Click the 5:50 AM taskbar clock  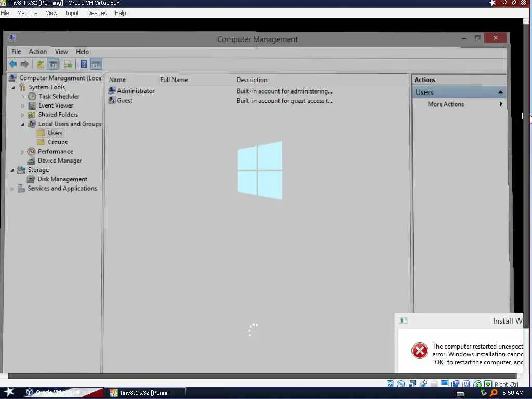(513, 393)
